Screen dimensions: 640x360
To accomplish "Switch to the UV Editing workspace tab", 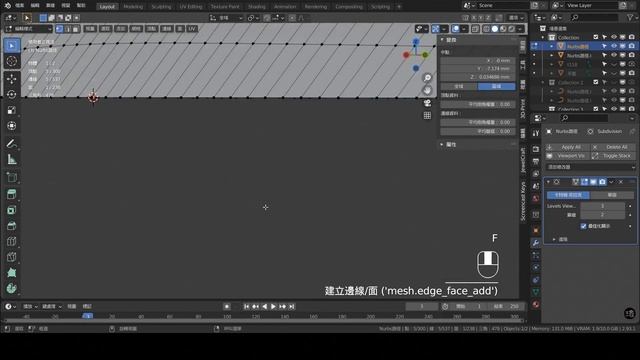I will coord(191,7).
